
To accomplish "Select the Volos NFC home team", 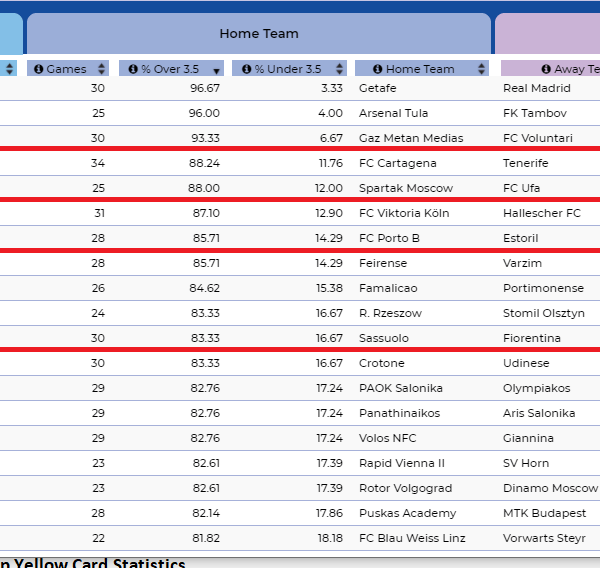I will [x=387, y=438].
